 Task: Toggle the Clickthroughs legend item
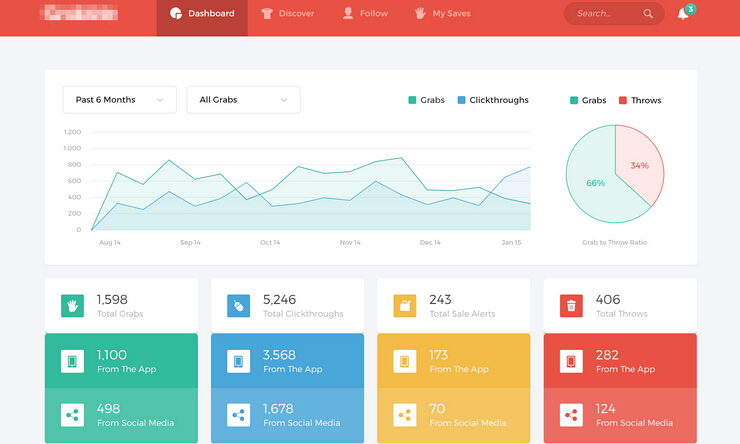(493, 100)
